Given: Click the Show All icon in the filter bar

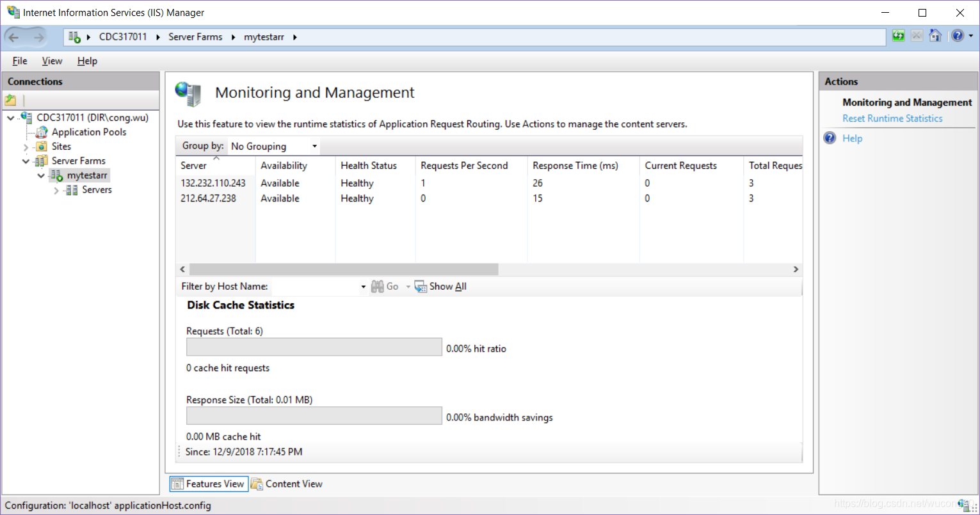Looking at the screenshot, I should [421, 287].
